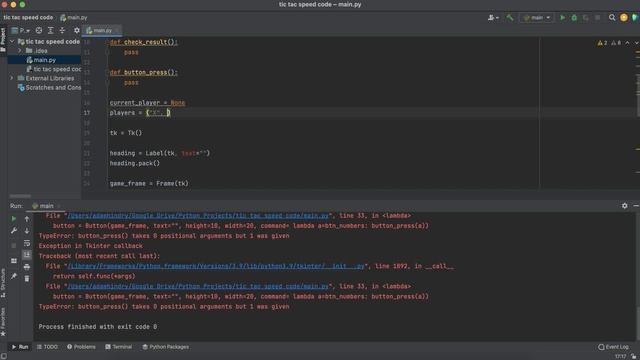
Task: Start debugging with the green bug icon
Action: coord(574,18)
